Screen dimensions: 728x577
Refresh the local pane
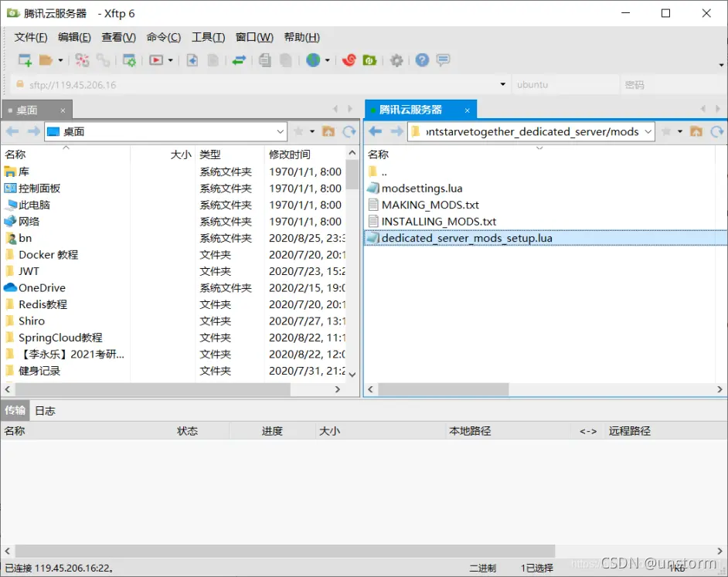(x=349, y=131)
